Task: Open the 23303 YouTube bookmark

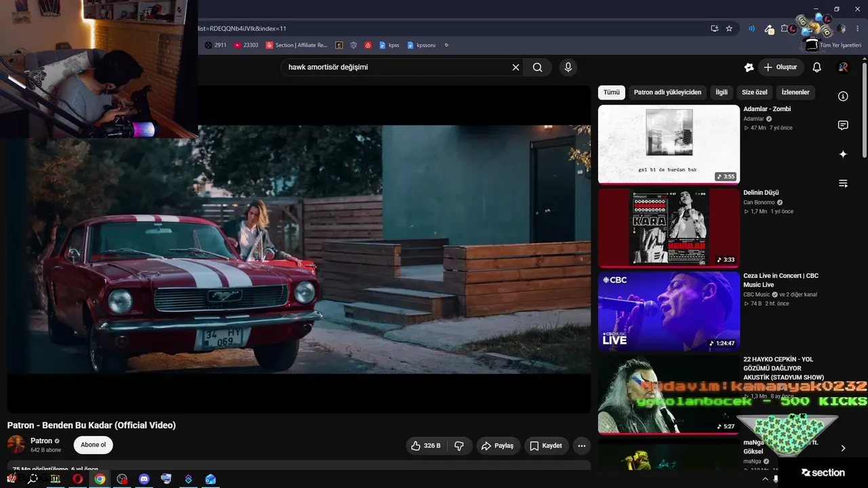Action: click(x=246, y=45)
